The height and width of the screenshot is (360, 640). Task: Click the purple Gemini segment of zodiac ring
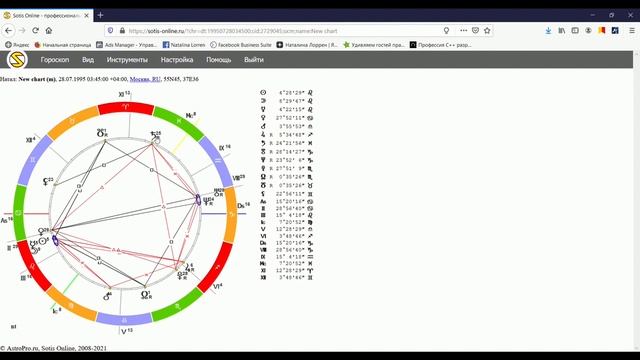(33, 160)
